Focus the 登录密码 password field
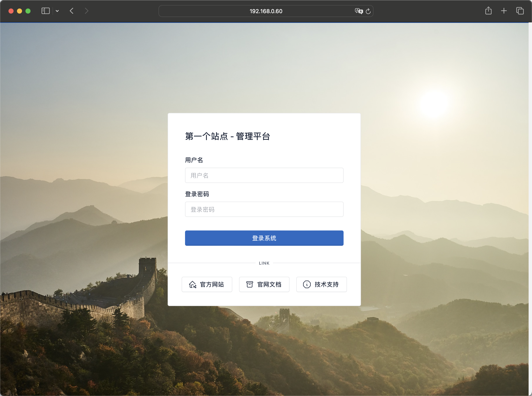 pyautogui.click(x=264, y=209)
